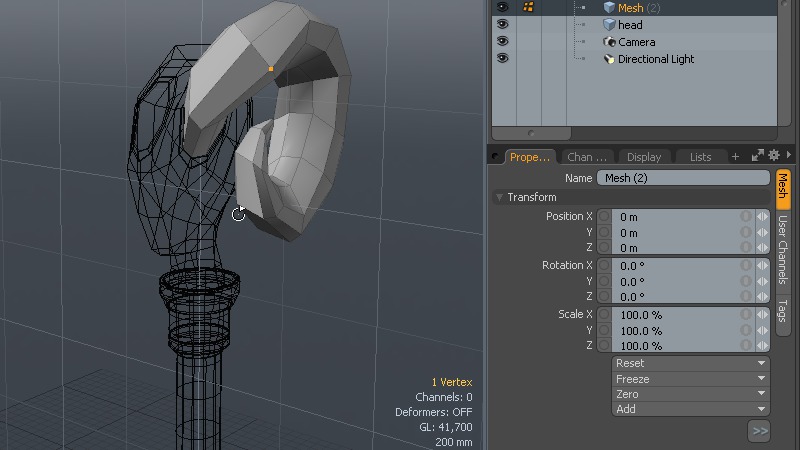Click the Name input field
Viewport: 800px width, 450px height.
pos(683,178)
